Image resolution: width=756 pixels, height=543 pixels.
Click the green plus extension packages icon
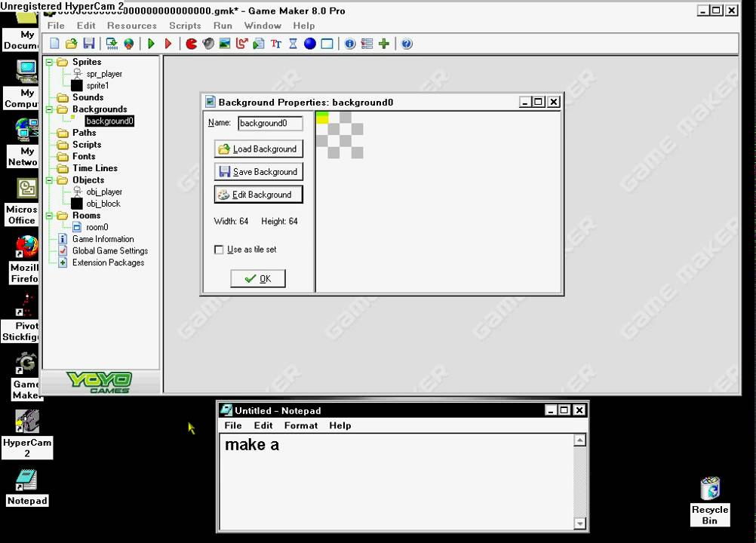[384, 44]
